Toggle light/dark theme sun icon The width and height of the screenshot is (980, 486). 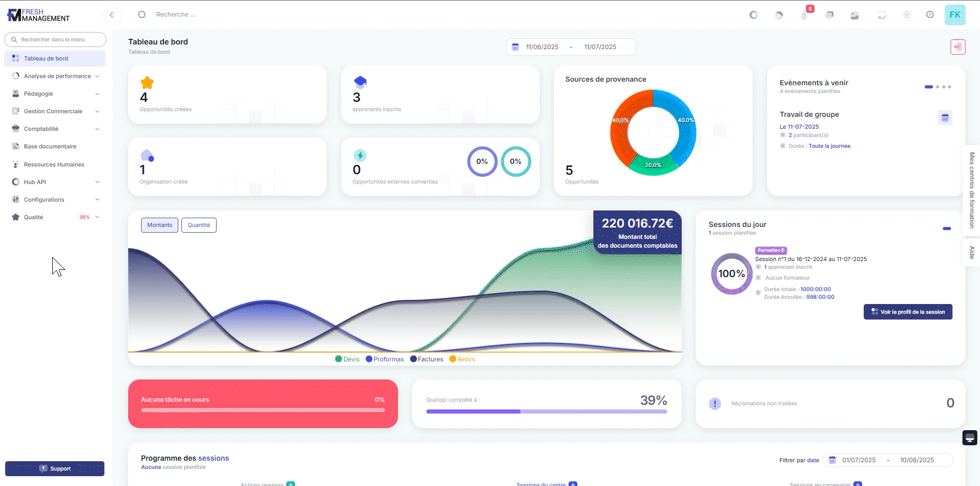[x=907, y=15]
